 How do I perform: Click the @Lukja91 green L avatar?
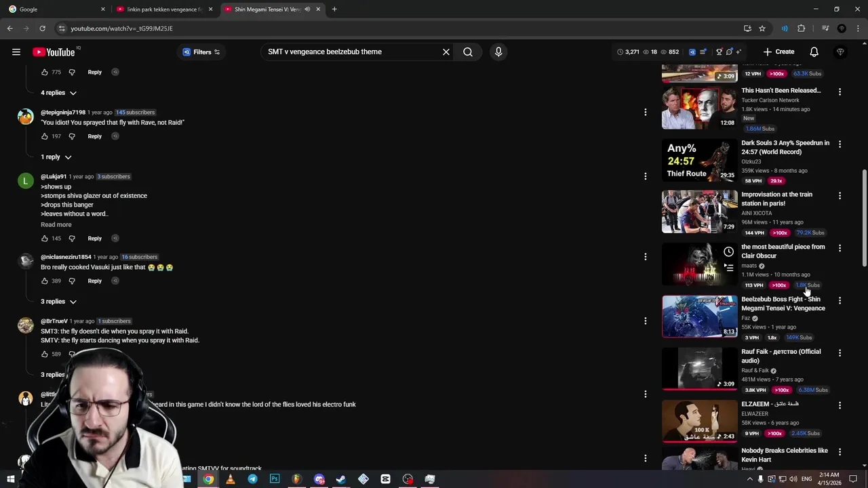point(26,181)
